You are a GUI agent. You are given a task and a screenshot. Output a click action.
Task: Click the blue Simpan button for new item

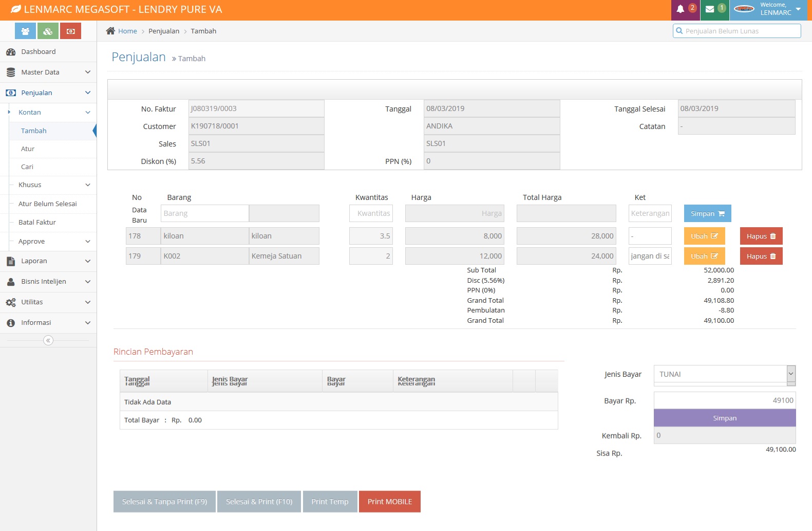tap(707, 213)
